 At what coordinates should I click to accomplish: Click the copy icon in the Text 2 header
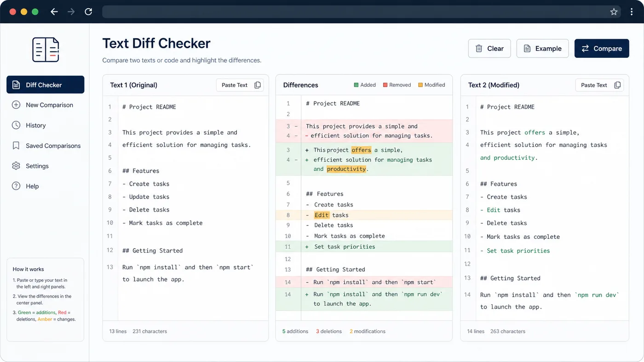point(617,85)
